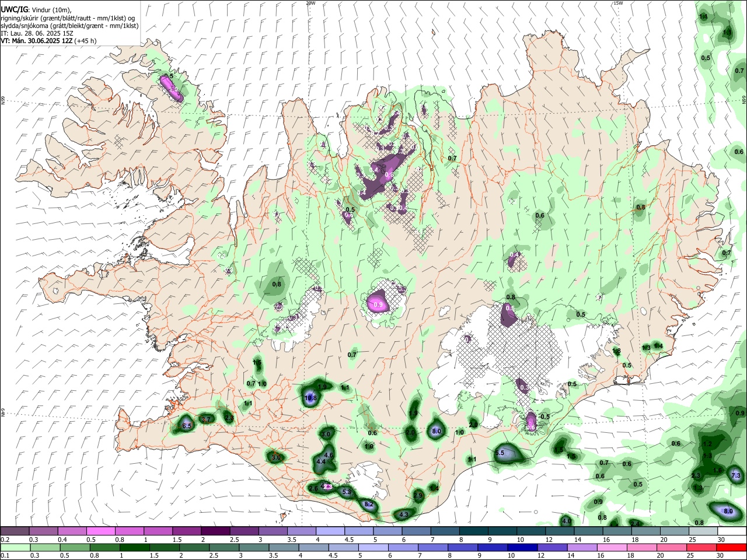This screenshot has height=560, width=747.
Task: Click the UWC/IG title text
Action: pos(14,9)
